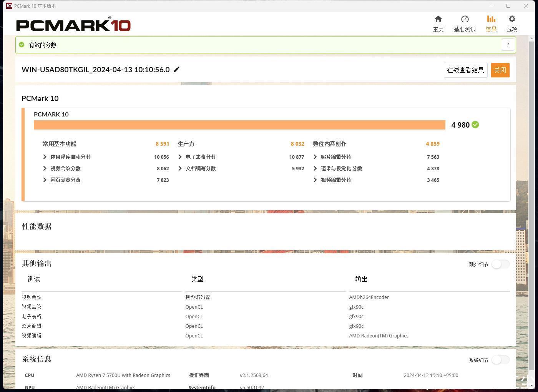538x392 pixels.
Task: Click the orange PCMark 10 score bar
Action: pos(239,125)
